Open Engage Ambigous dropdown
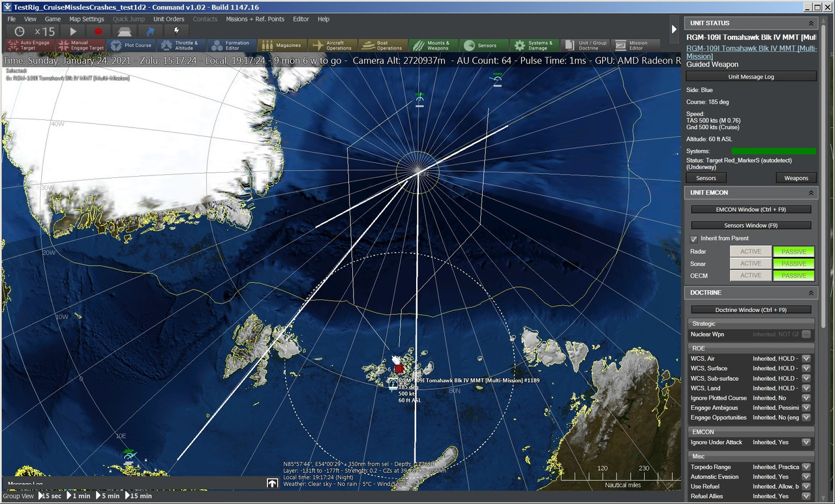Screen dimensions: 835x504 point(806,408)
